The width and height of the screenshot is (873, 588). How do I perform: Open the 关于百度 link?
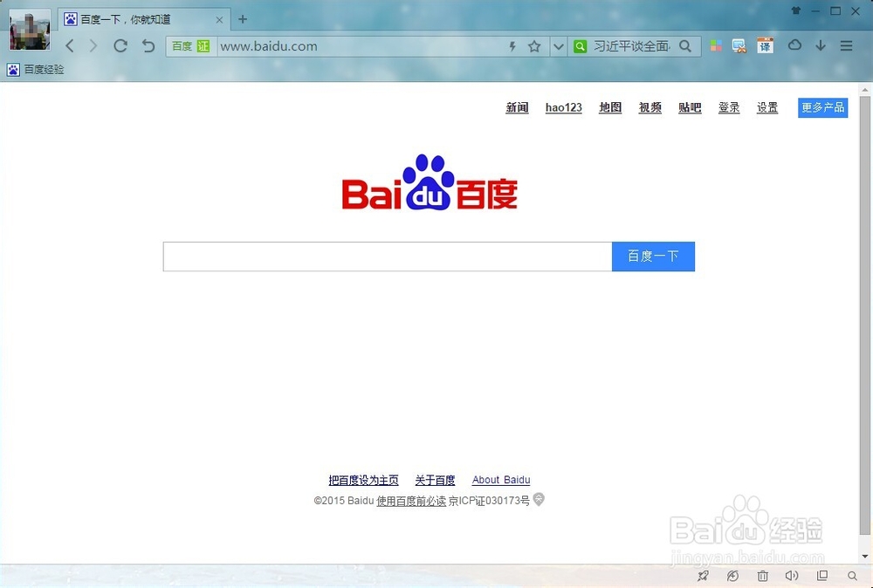coord(435,480)
